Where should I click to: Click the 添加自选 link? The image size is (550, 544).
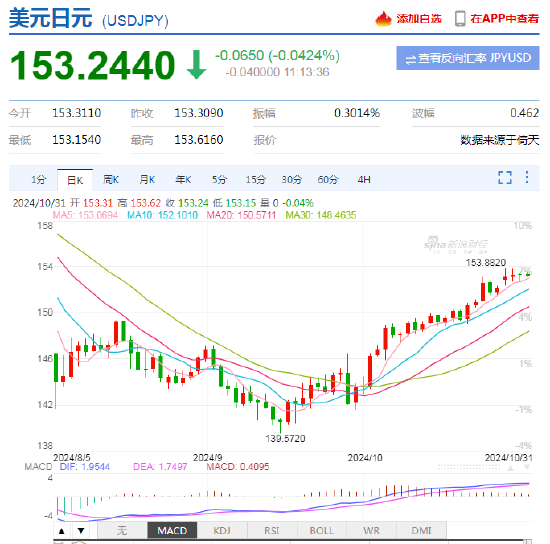(x=419, y=19)
